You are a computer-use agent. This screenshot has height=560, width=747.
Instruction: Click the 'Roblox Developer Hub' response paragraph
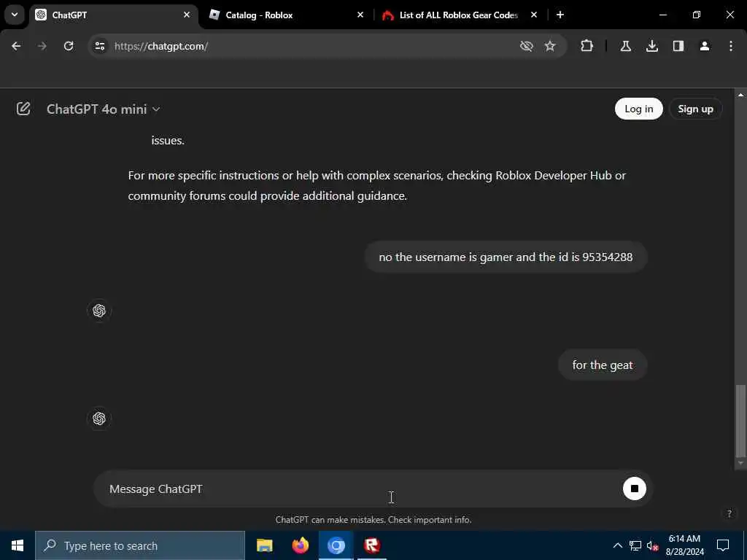tap(377, 186)
